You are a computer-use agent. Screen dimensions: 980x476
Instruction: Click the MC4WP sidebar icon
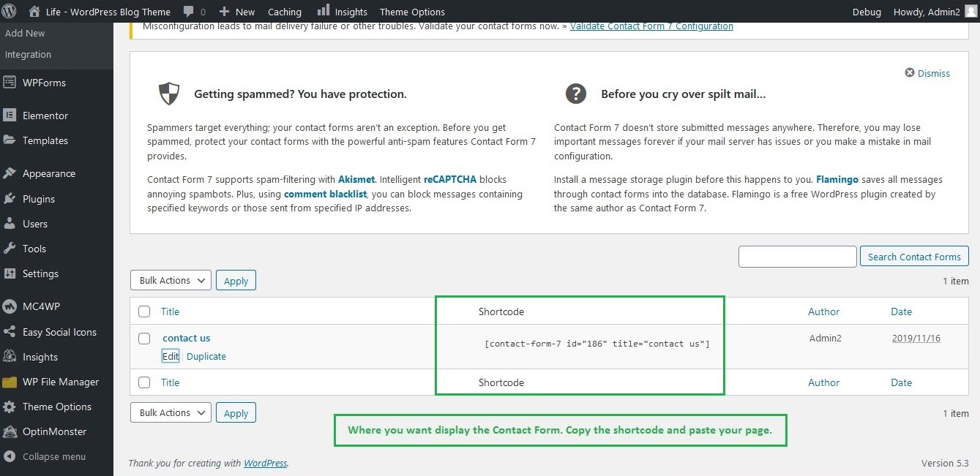10,306
